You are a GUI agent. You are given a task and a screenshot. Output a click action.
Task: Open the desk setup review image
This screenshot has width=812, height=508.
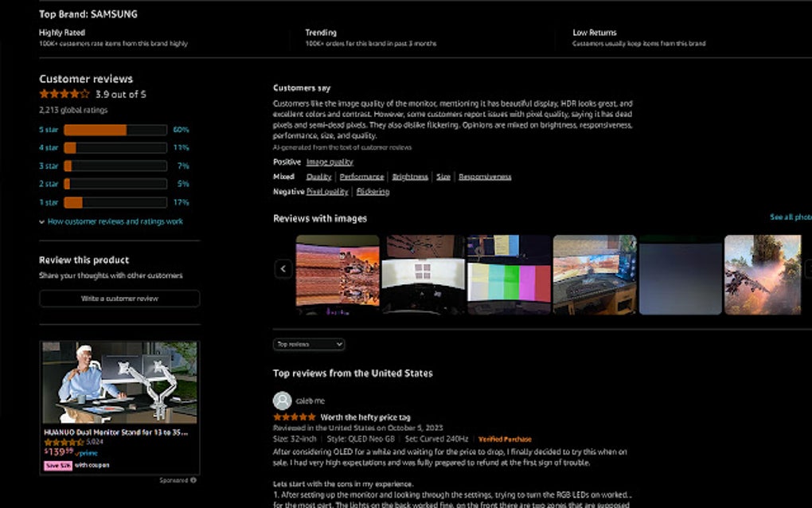pyautogui.click(x=595, y=275)
